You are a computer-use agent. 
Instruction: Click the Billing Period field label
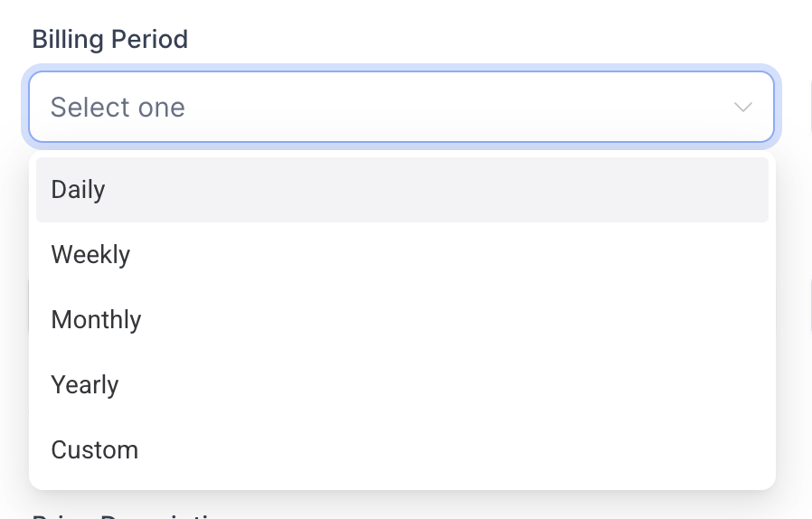[x=110, y=40]
